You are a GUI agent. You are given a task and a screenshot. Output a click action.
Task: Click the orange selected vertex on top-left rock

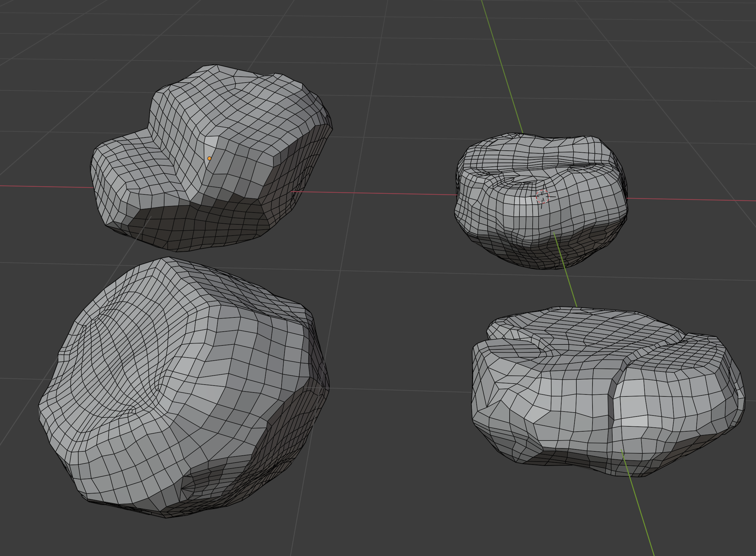pos(209,158)
